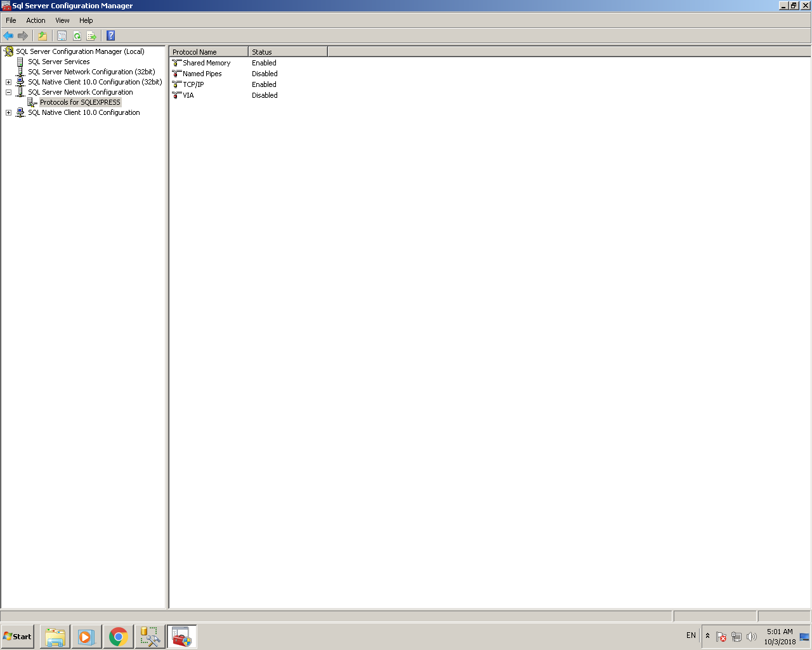Open the File menu
The width and height of the screenshot is (812, 650).
click(11, 20)
